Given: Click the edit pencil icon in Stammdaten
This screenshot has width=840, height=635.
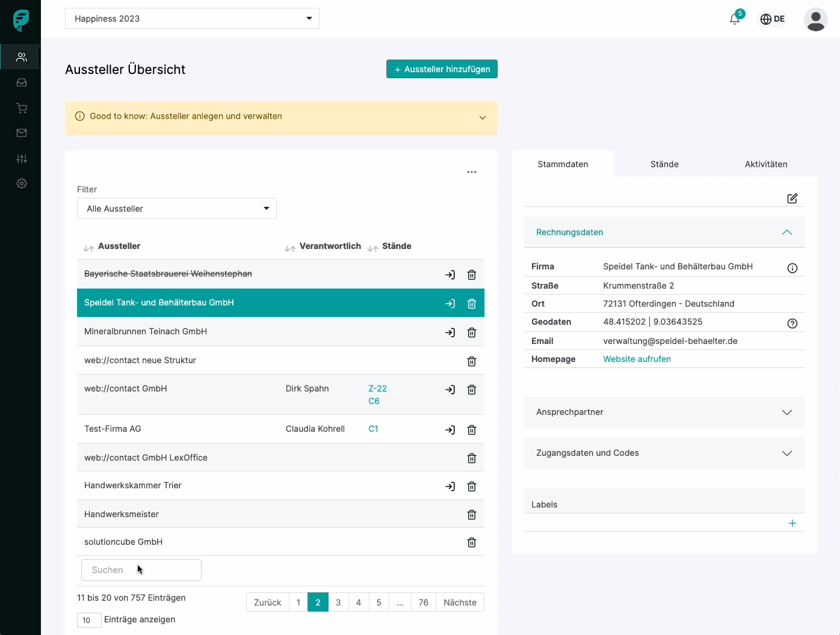Looking at the screenshot, I should (x=792, y=198).
